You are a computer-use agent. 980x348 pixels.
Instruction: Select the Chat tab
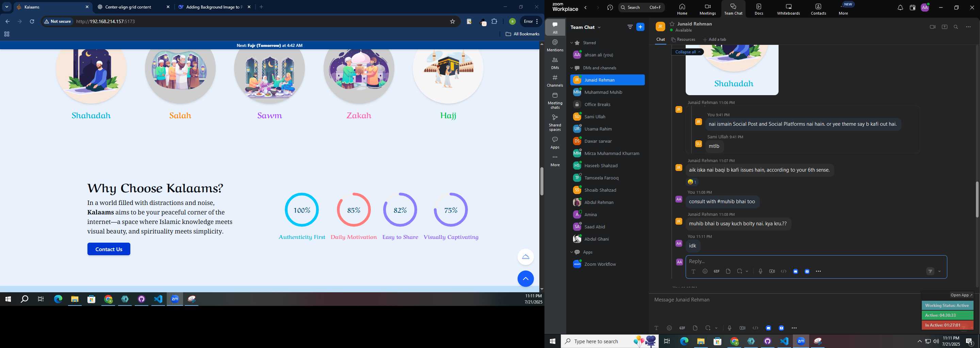click(x=660, y=39)
